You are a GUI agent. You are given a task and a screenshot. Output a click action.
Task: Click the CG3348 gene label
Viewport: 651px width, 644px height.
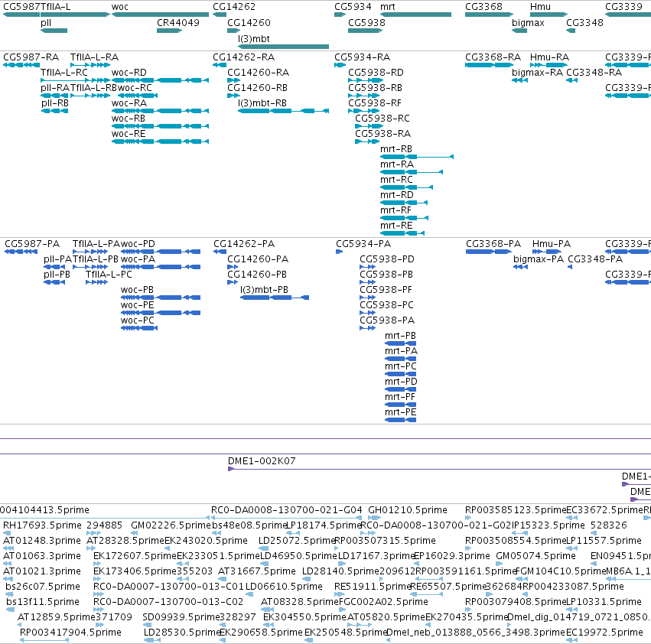click(x=584, y=23)
